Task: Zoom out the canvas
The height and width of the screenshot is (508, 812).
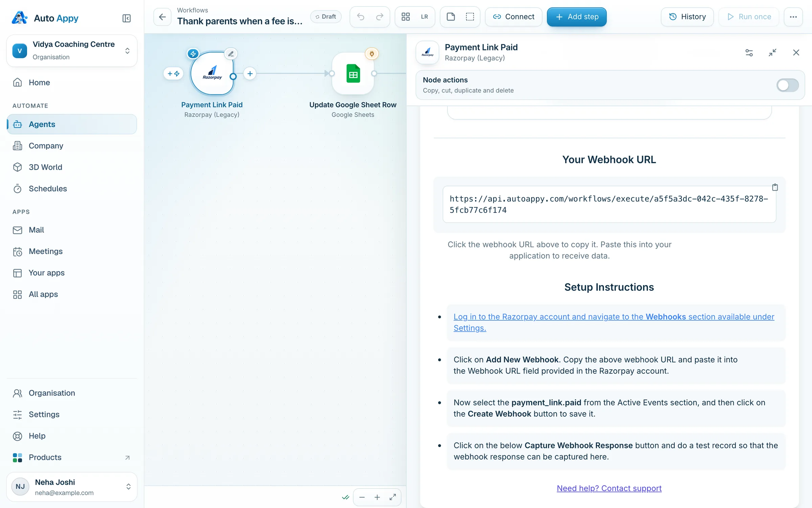Action: [x=362, y=497]
